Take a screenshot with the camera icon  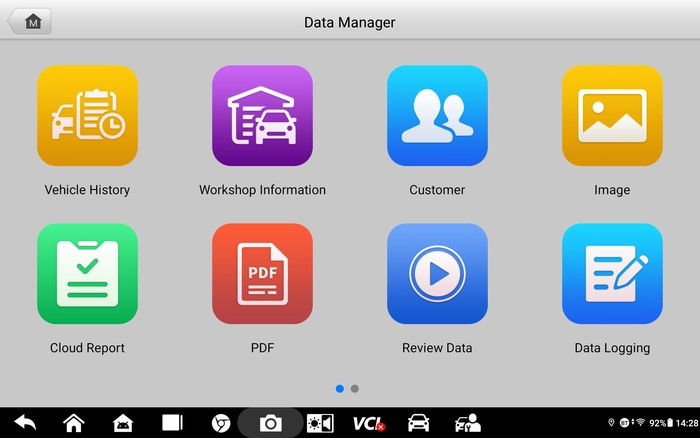pyautogui.click(x=271, y=423)
